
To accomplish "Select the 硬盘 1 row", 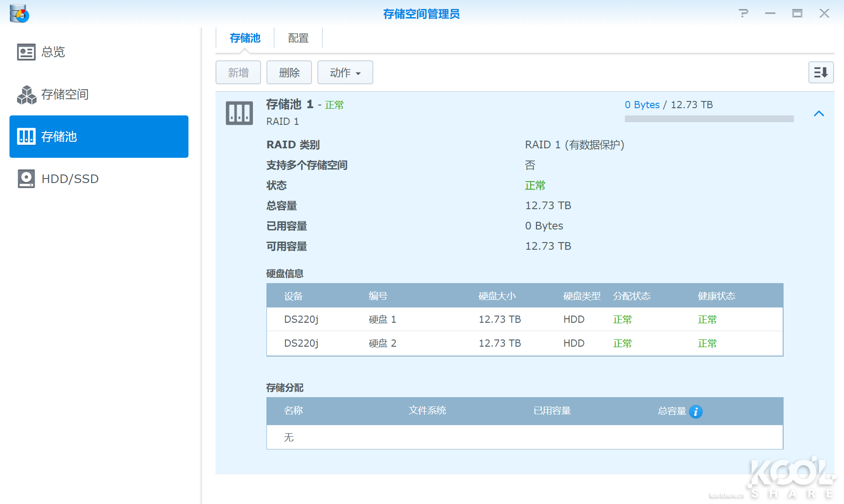I will 524,320.
